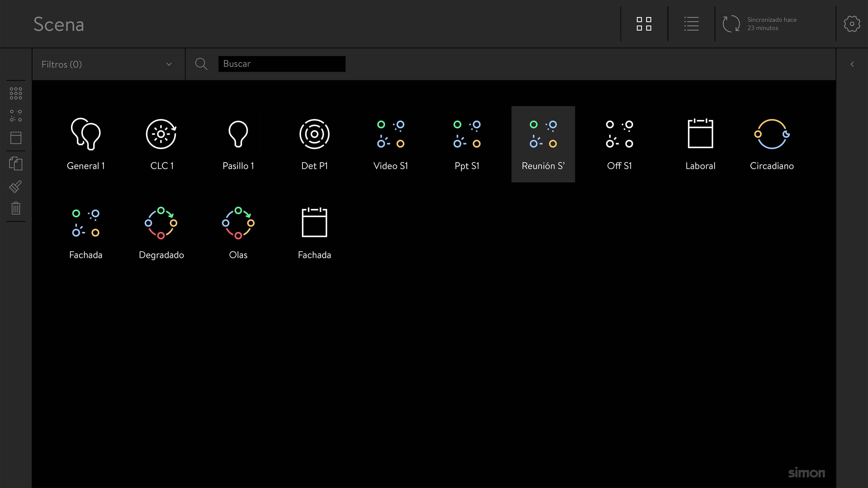Collapse the right side panel chevron
The image size is (868, 488).
(x=852, y=64)
